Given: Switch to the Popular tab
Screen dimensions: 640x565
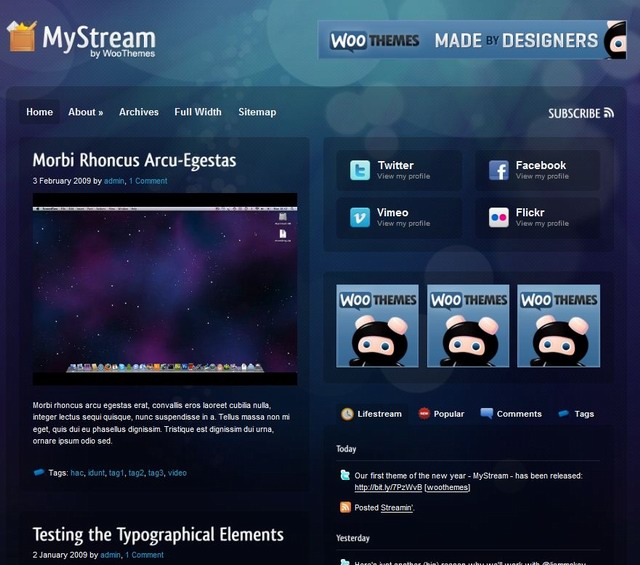Looking at the screenshot, I should pos(442,414).
